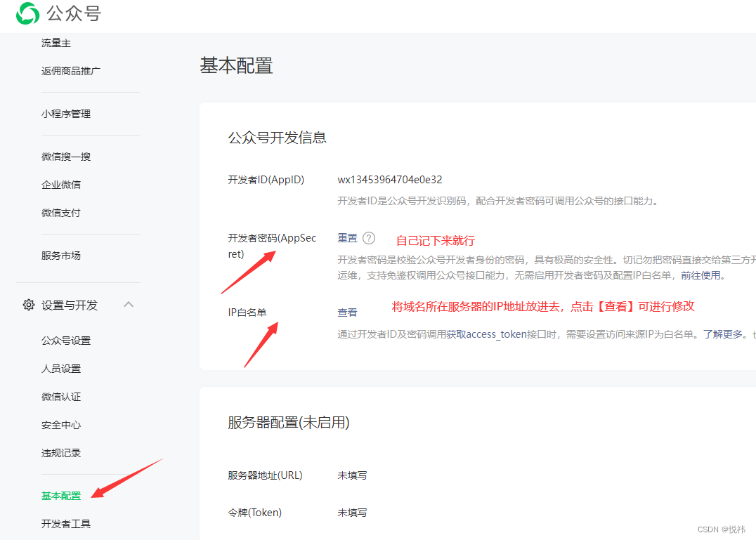Select the highlighted 基本配置 menu item

[61, 496]
